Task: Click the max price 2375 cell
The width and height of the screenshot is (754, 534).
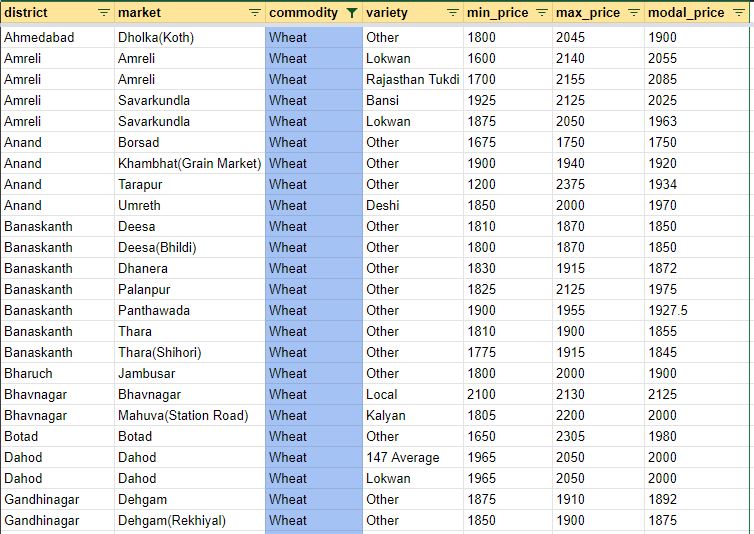Action: tap(573, 184)
